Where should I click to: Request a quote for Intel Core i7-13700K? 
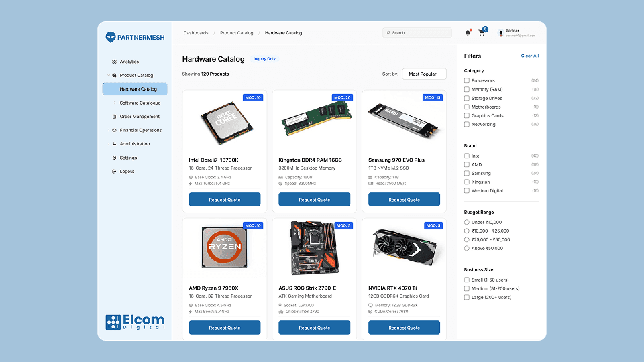224,199
